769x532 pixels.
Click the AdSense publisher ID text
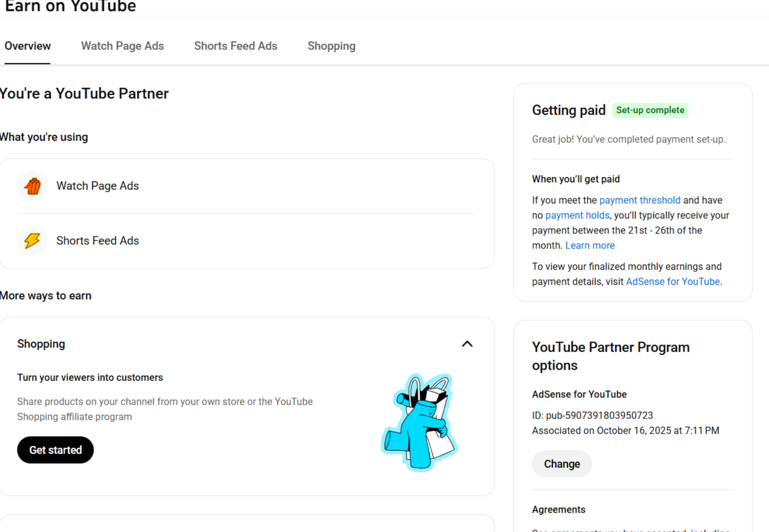tap(592, 416)
